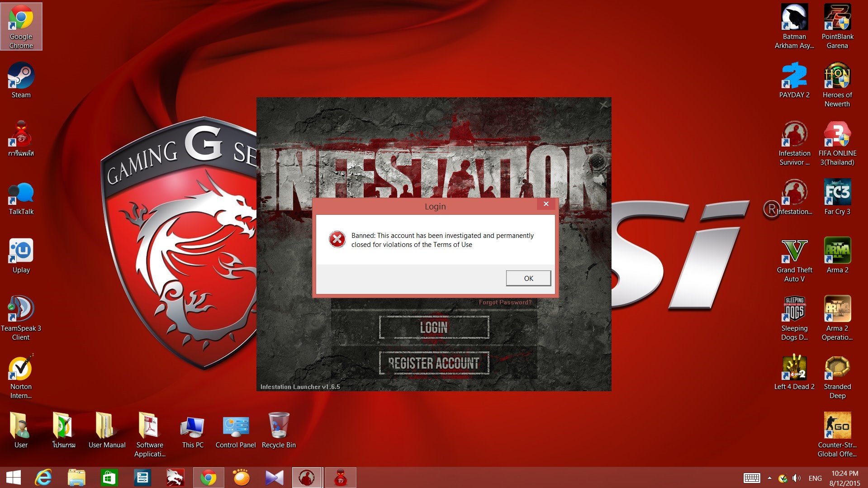Open the Forgot Password? link
This screenshot has height=488, width=868.
tap(505, 302)
